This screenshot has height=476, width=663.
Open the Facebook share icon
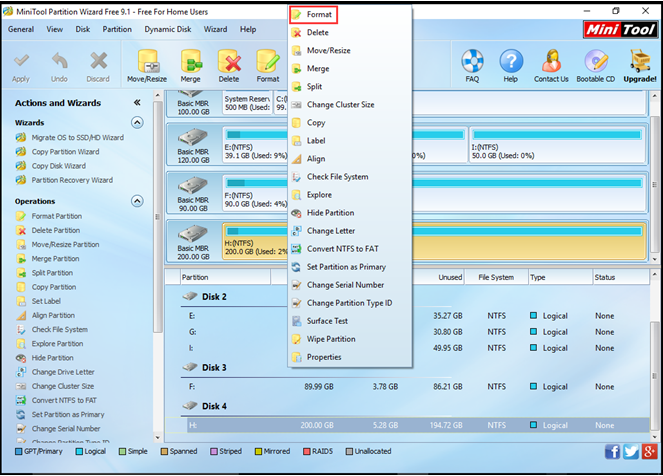pyautogui.click(x=612, y=452)
